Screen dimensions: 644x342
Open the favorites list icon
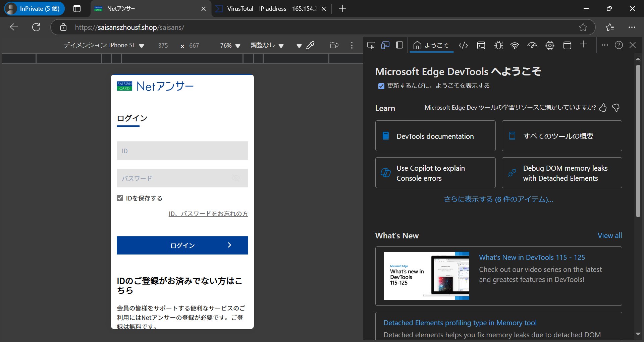(x=610, y=27)
